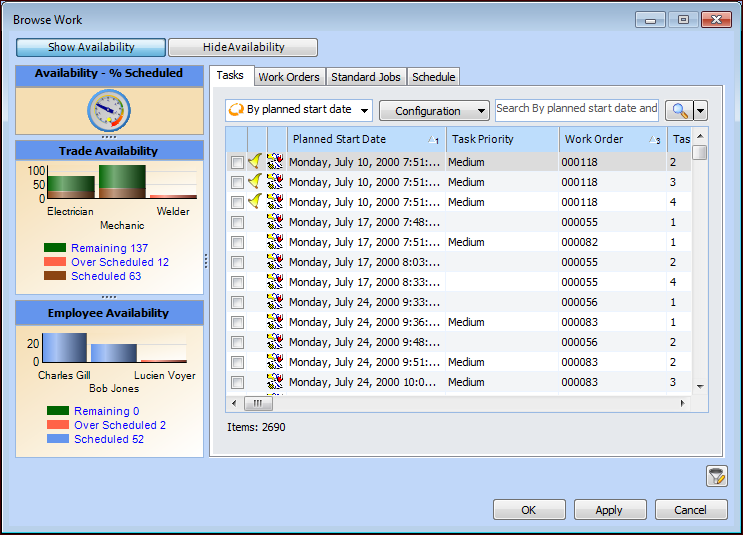
Task: Enable checkbox for July 24 9:33 row
Action: click(x=237, y=302)
